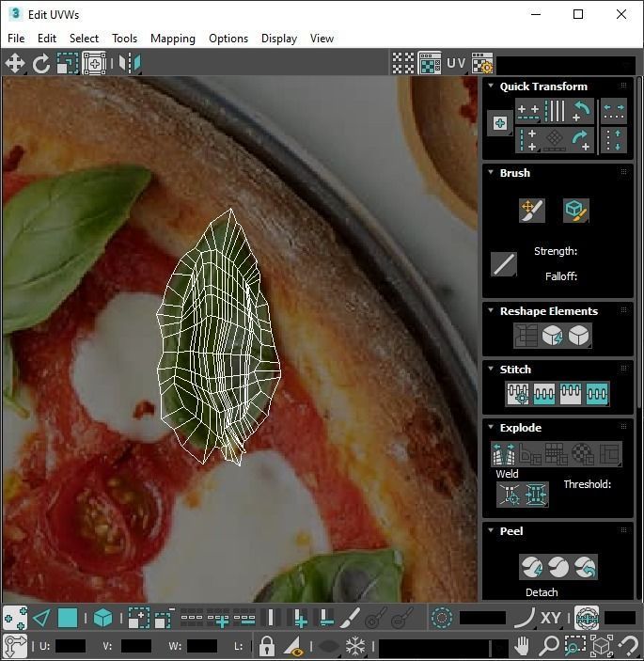This screenshot has width=644, height=661.
Task: Click Set Pivot icon in Quick Transform
Action: coord(500,123)
